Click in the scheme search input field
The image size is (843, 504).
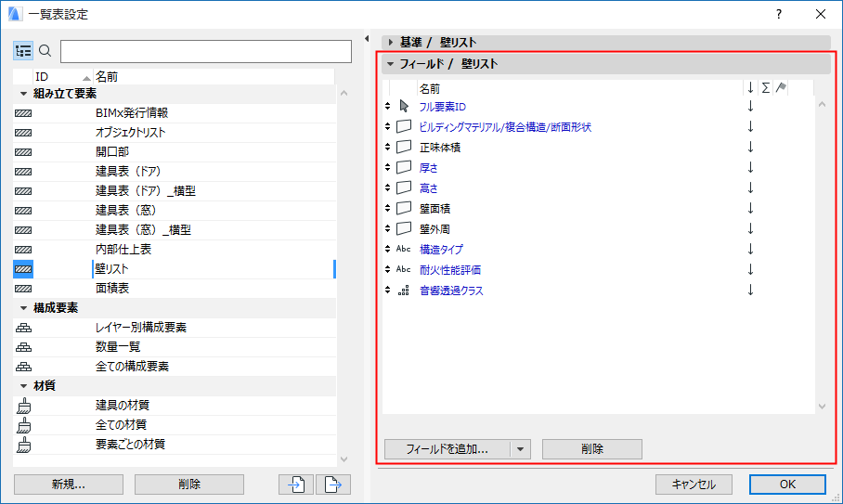coord(206,52)
